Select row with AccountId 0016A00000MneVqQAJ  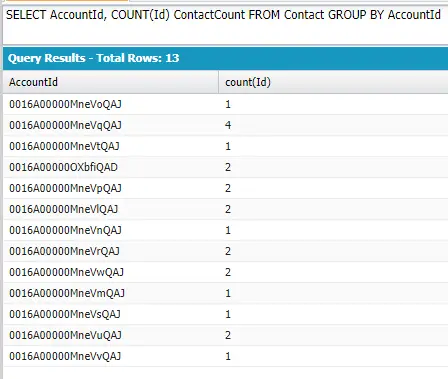pos(225,125)
